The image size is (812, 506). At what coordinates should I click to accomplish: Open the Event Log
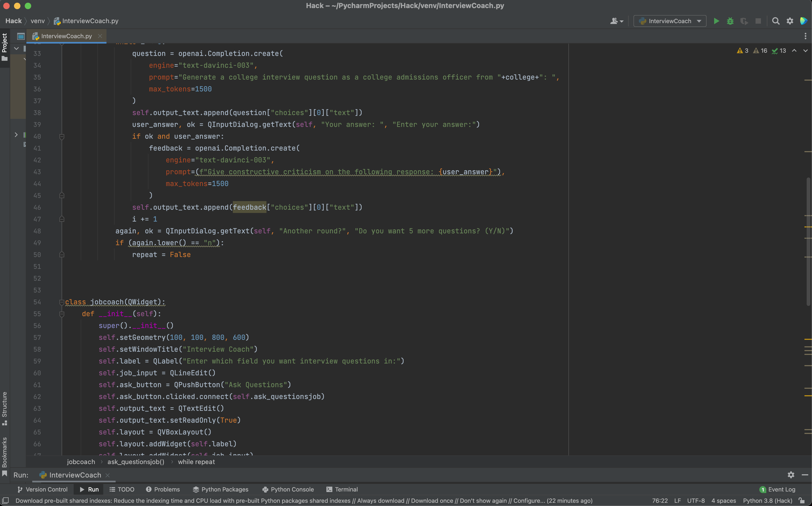click(777, 489)
